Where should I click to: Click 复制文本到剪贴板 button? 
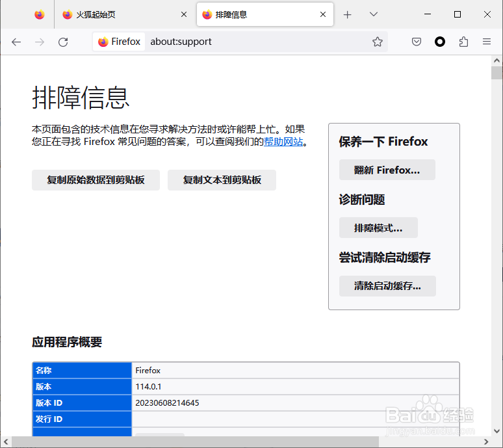click(x=222, y=180)
